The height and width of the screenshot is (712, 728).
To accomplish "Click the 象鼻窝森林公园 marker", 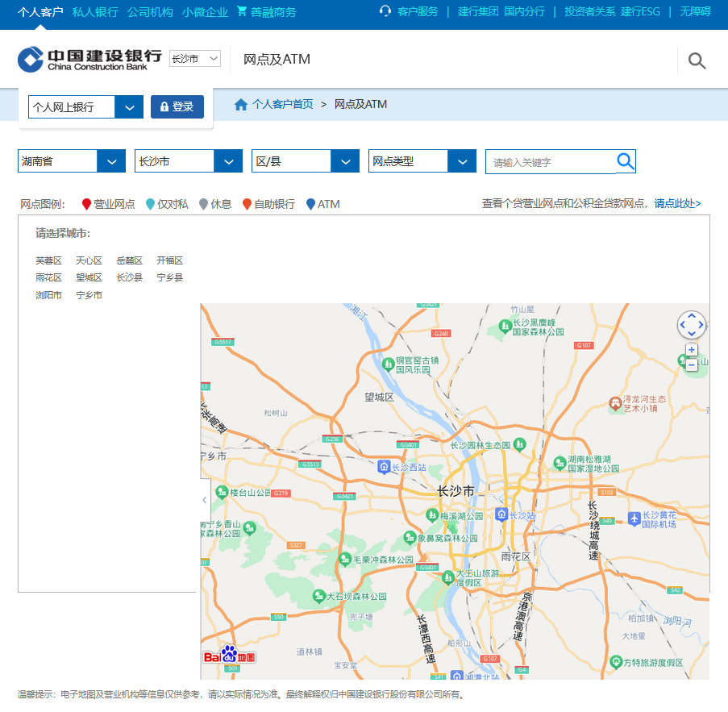I will coord(410,538).
